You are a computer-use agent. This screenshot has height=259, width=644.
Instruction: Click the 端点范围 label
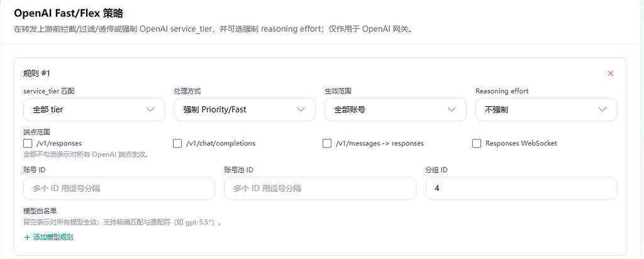tap(36, 133)
